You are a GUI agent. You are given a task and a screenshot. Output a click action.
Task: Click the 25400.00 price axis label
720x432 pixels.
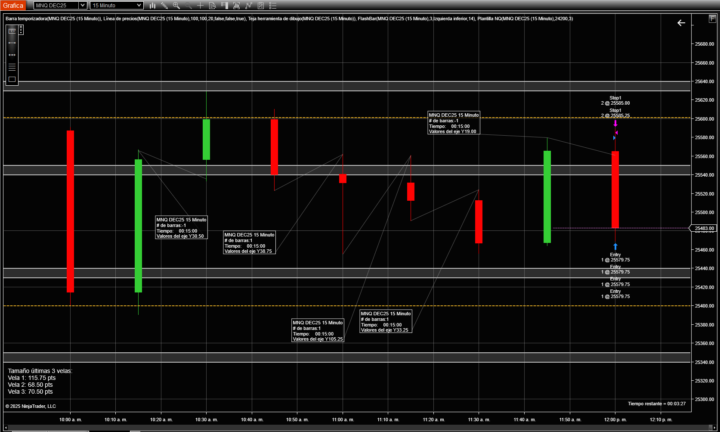[x=704, y=306]
